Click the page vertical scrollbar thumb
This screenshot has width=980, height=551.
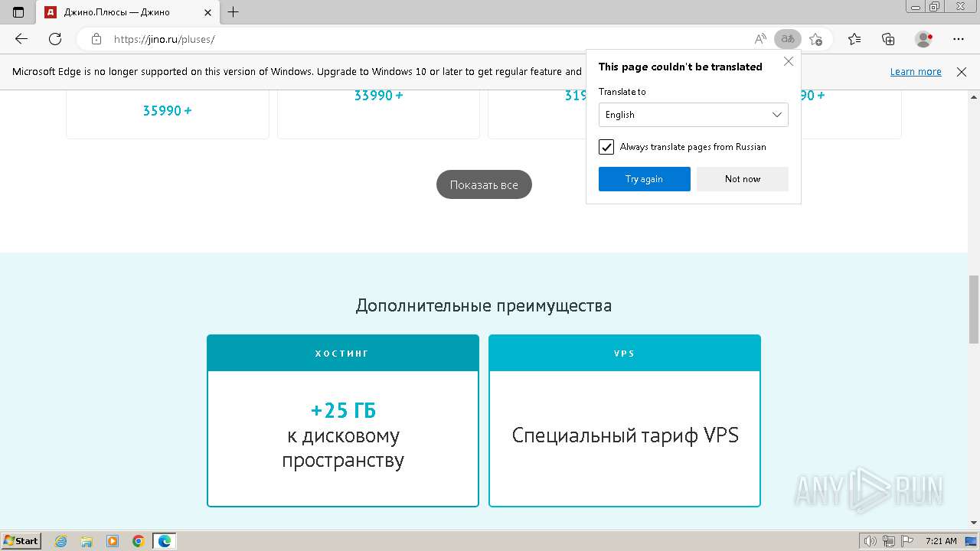974,309
